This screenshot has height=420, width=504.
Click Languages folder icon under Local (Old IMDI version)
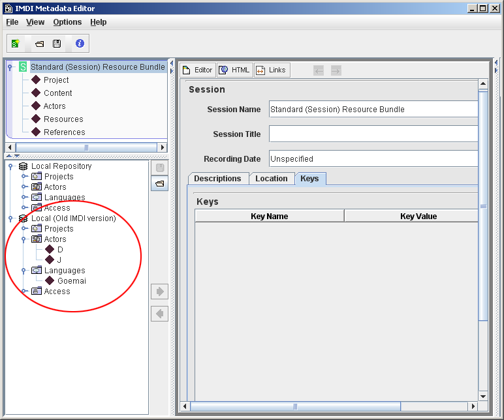click(x=37, y=271)
